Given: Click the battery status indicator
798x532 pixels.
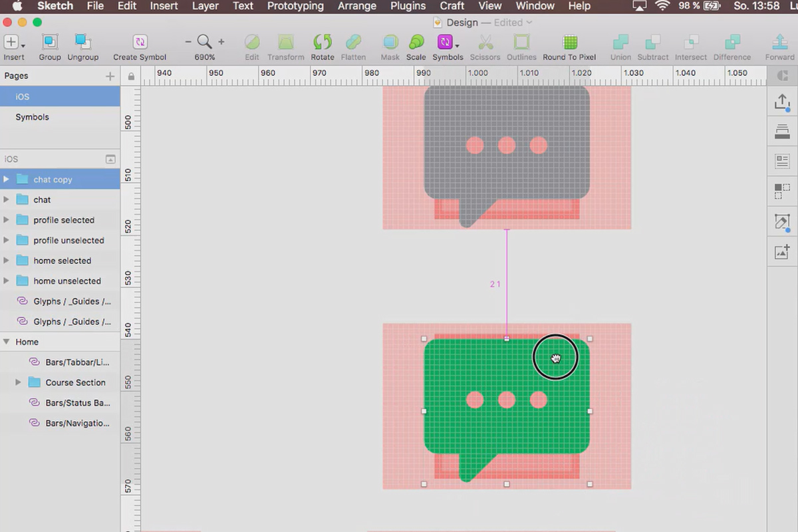Looking at the screenshot, I should [700, 6].
